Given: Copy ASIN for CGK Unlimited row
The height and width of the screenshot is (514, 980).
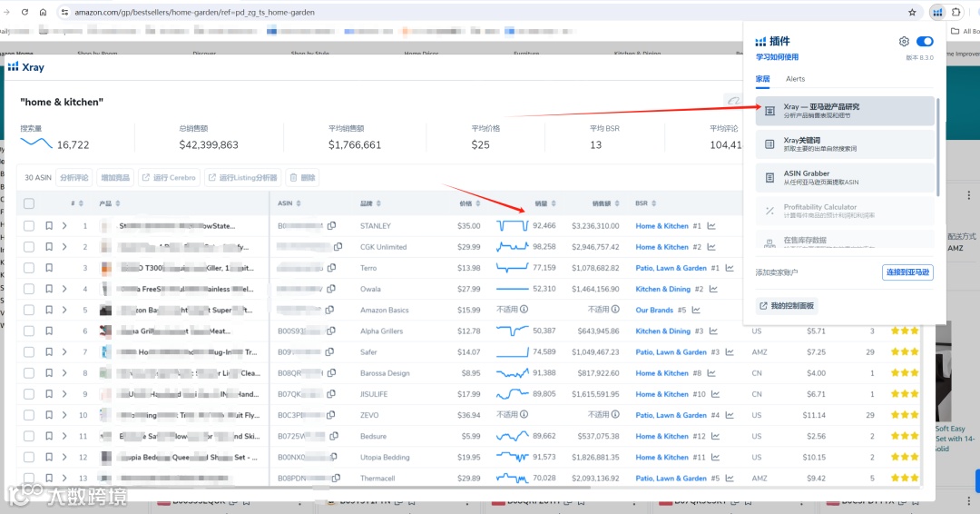Looking at the screenshot, I should (x=338, y=247).
